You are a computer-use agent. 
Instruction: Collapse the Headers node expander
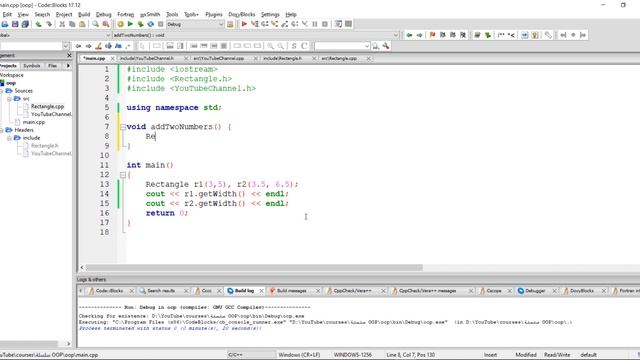[2, 130]
